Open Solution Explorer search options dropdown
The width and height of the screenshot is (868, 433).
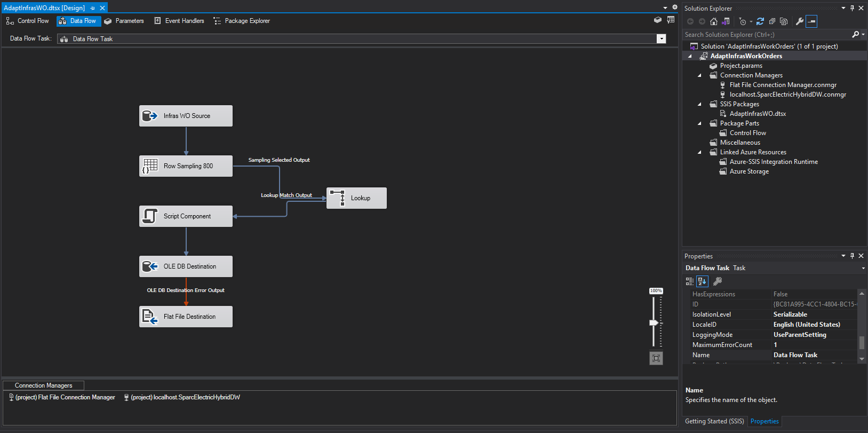863,34
